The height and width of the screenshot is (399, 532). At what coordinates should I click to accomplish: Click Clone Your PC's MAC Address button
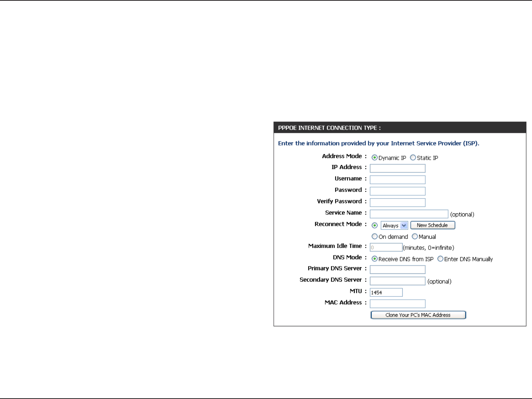point(418,315)
